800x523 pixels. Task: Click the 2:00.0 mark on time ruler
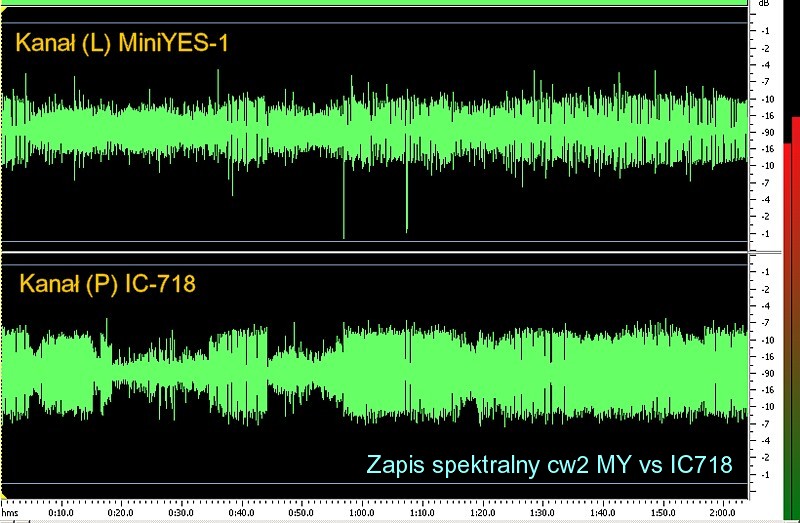716,516
